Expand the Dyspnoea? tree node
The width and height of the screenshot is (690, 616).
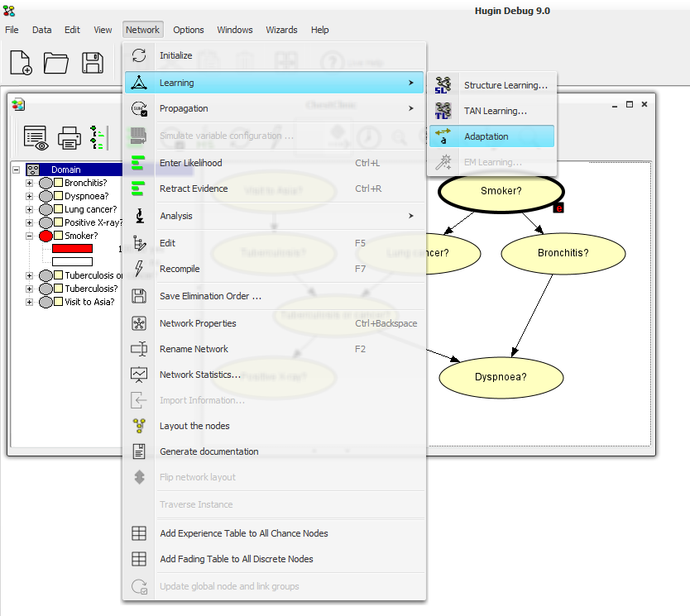(29, 196)
